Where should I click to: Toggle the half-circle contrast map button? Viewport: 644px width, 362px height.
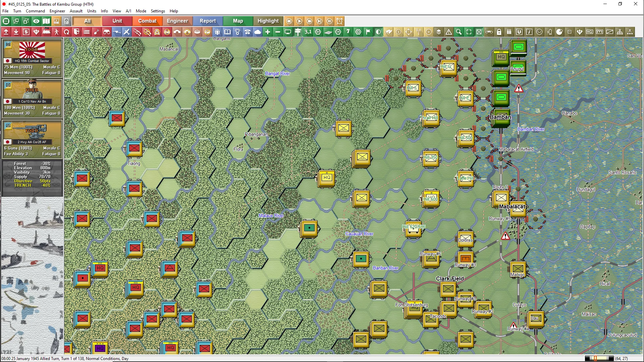click(x=378, y=32)
